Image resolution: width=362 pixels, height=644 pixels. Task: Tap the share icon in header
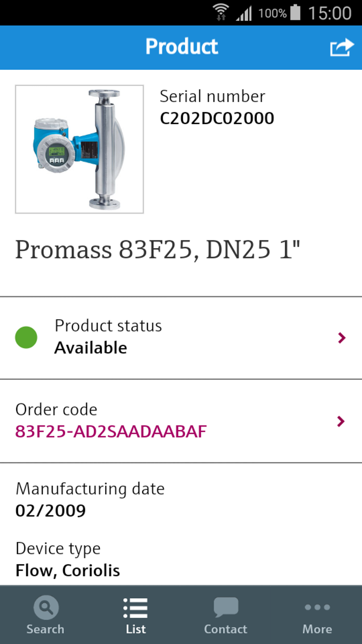tap(342, 47)
